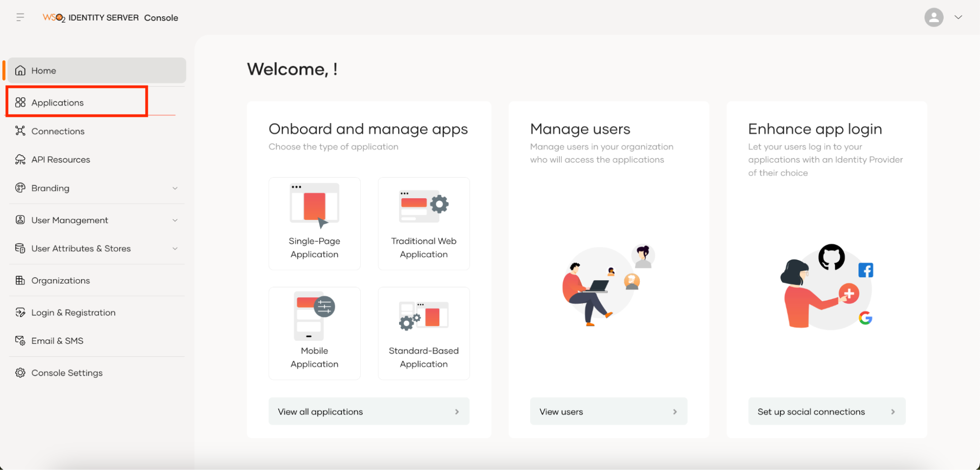Click Set up social connections
This screenshot has width=980, height=470.
(826, 411)
